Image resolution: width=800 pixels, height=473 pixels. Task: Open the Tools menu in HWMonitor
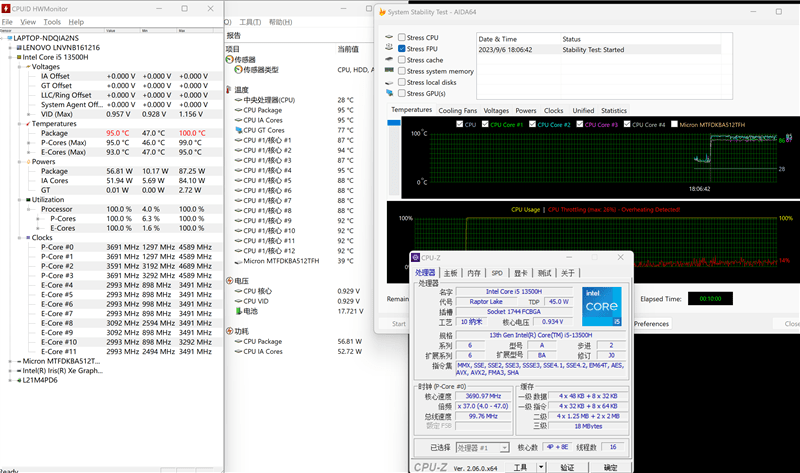(52, 22)
